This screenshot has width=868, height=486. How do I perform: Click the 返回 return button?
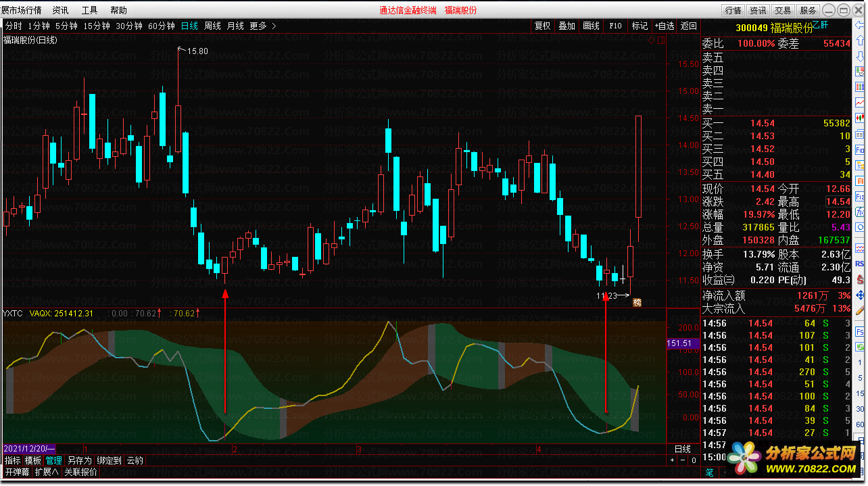[688, 26]
